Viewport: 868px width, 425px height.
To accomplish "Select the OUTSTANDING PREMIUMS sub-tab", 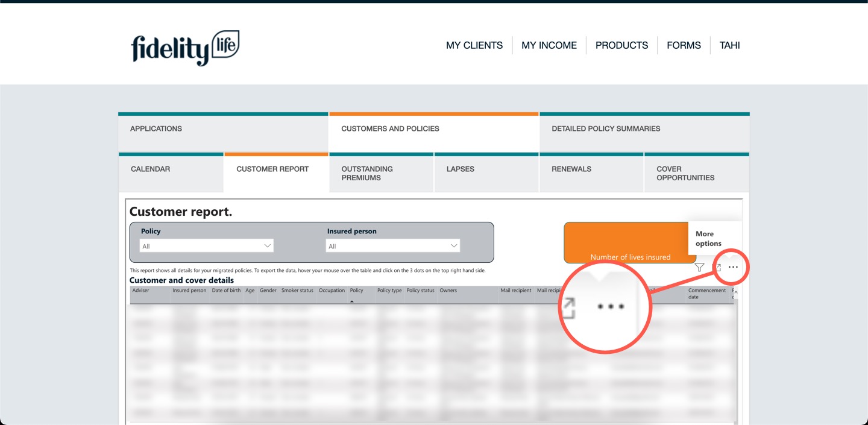I will pyautogui.click(x=381, y=174).
